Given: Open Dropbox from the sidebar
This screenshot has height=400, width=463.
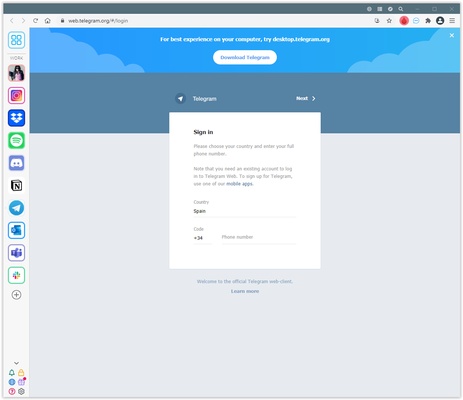Looking at the screenshot, I should 16,118.
